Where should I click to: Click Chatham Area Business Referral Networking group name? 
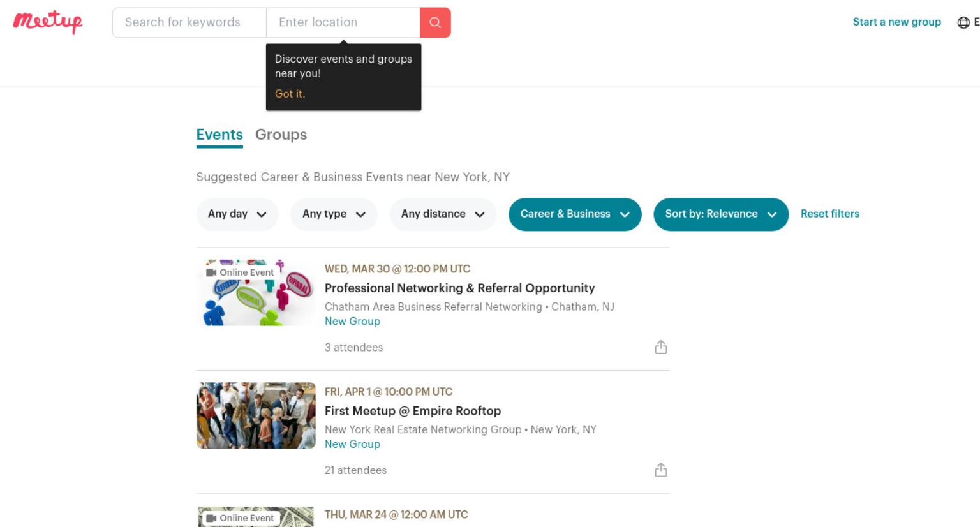click(x=433, y=307)
